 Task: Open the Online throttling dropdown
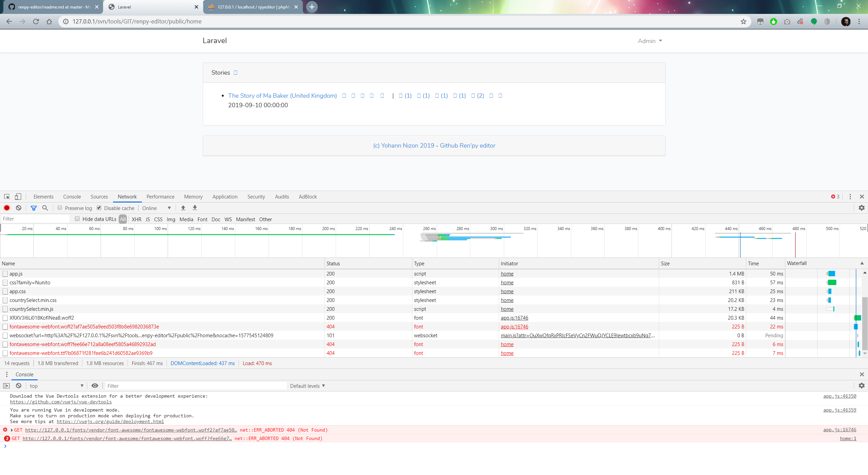(x=157, y=208)
